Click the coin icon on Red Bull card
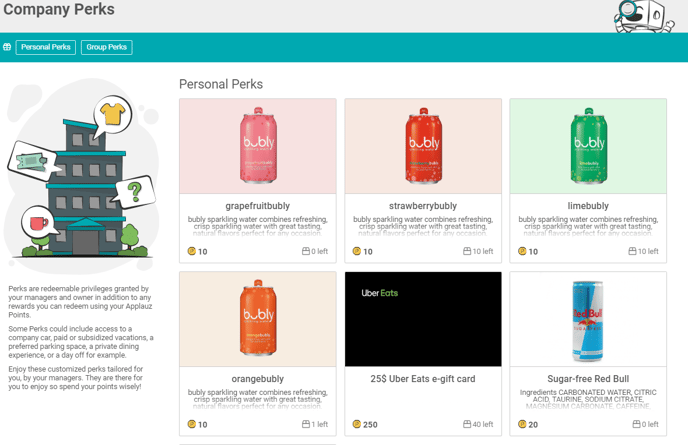This screenshot has width=688, height=445. pyautogui.click(x=522, y=425)
